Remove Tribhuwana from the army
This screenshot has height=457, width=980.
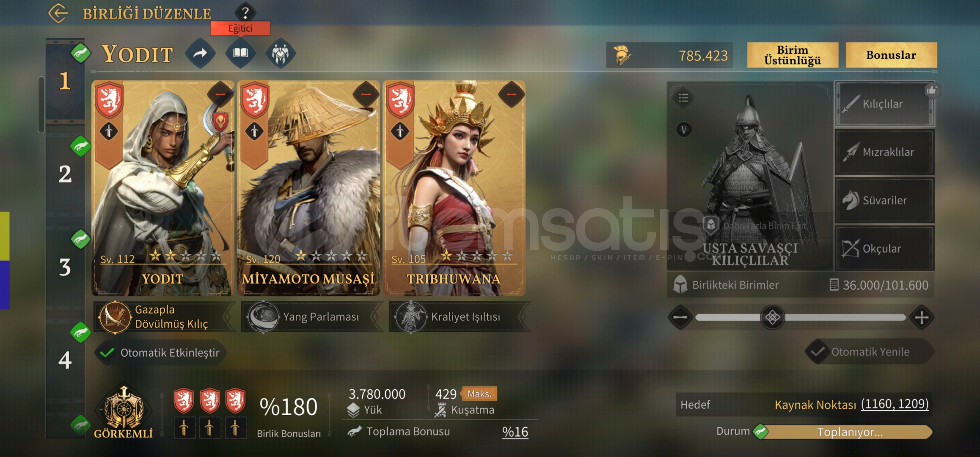tap(512, 94)
